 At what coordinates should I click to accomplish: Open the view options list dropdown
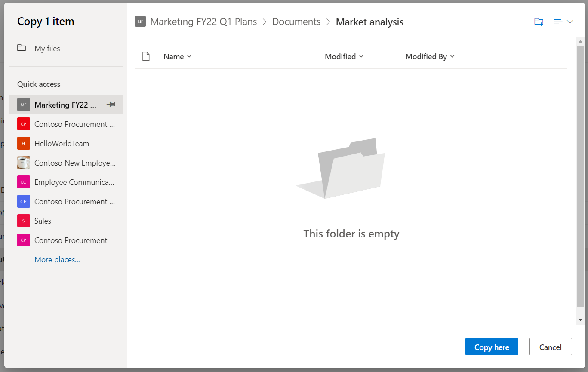pyautogui.click(x=563, y=22)
